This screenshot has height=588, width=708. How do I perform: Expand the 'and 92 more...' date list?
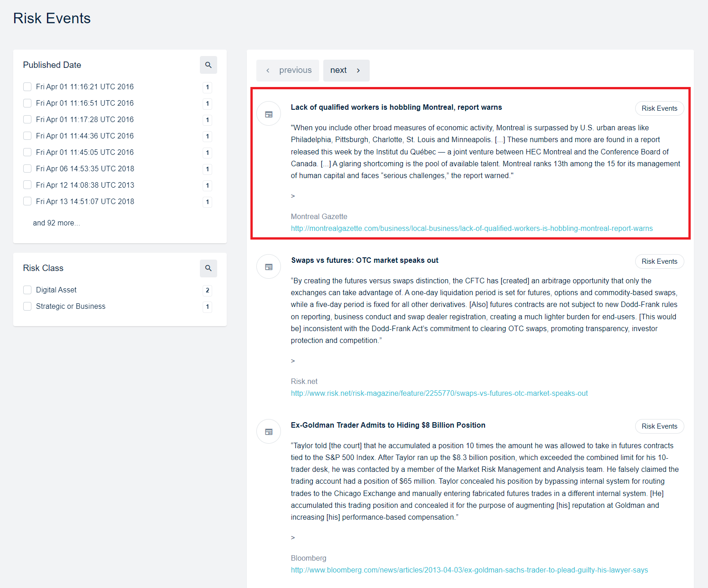(56, 223)
